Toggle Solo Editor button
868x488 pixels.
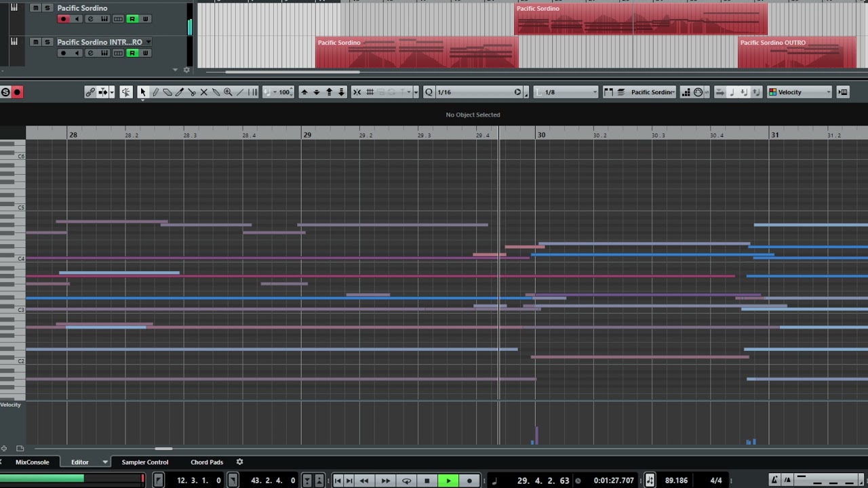coord(5,92)
